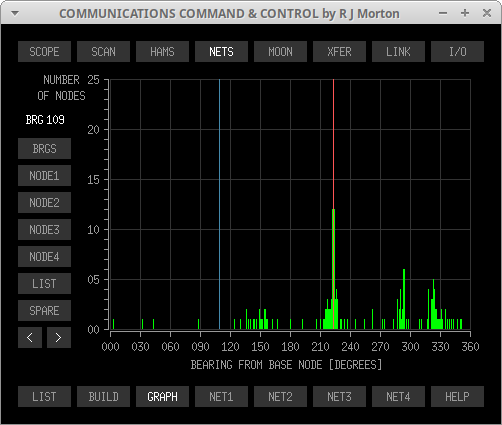The image size is (502, 425).
Task: Open the window menu arrow in title bar
Action: (x=15, y=13)
